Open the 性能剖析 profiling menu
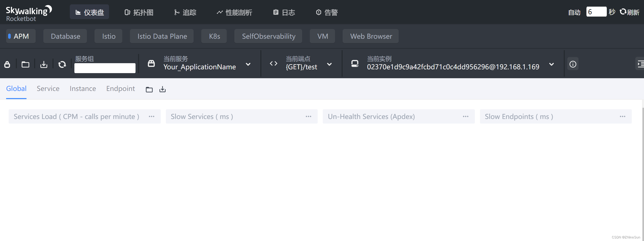Screen dimensions: 644x241 [x=234, y=12]
